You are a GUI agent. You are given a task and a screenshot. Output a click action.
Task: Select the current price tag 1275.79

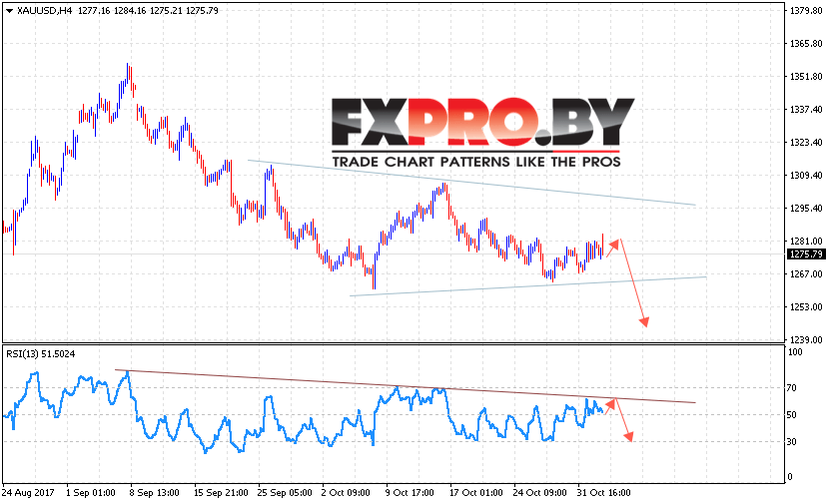[x=806, y=254]
